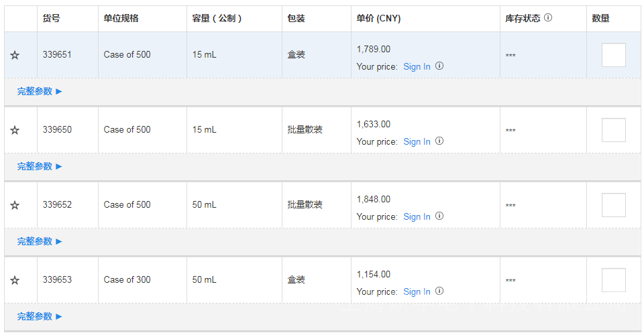Click the info icon beside 库存状态 header
This screenshot has height=335, width=644.
coord(548,18)
